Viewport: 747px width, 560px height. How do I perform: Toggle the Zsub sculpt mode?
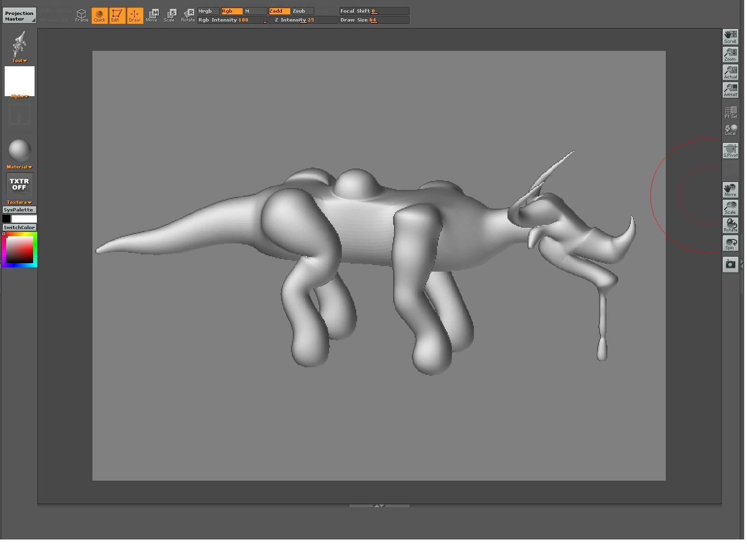pos(302,11)
